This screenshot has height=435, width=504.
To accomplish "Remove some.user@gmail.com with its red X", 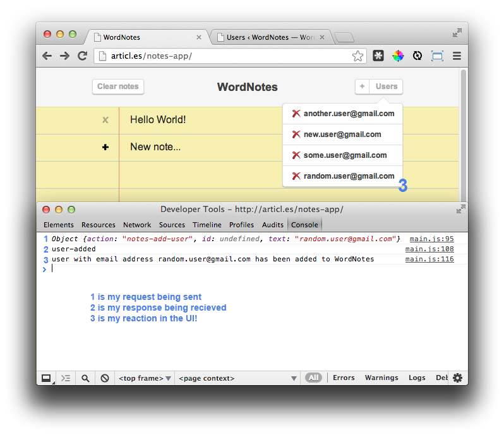I will 296,155.
